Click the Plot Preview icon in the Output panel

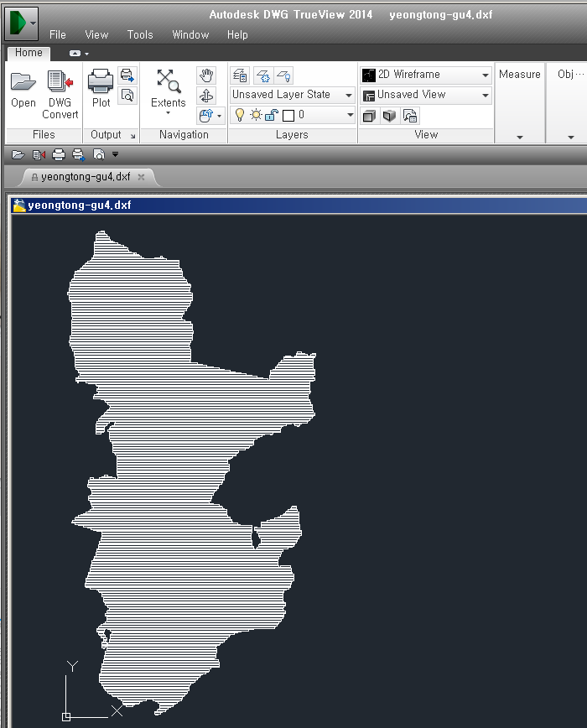[x=127, y=96]
